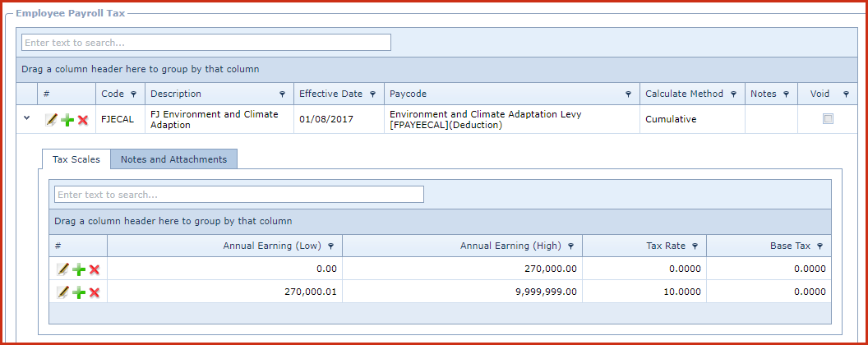
Task: Edit the FJECAL payroll tax row
Action: coord(51,120)
